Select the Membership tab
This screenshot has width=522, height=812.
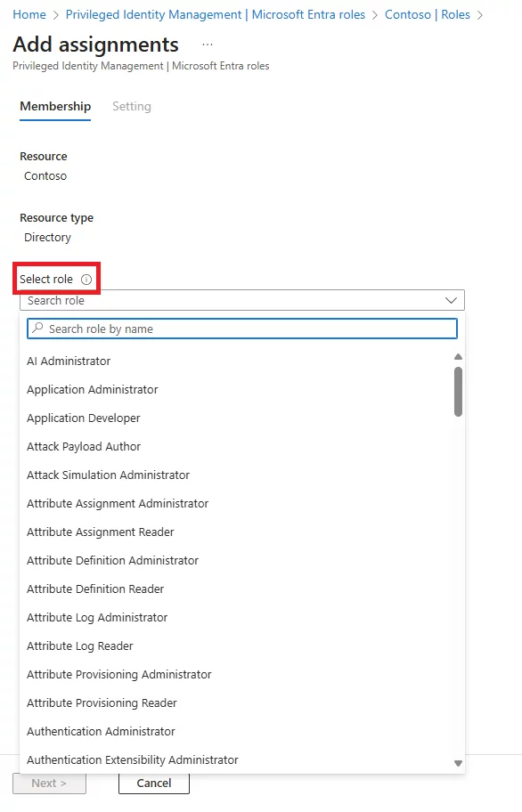(x=55, y=106)
